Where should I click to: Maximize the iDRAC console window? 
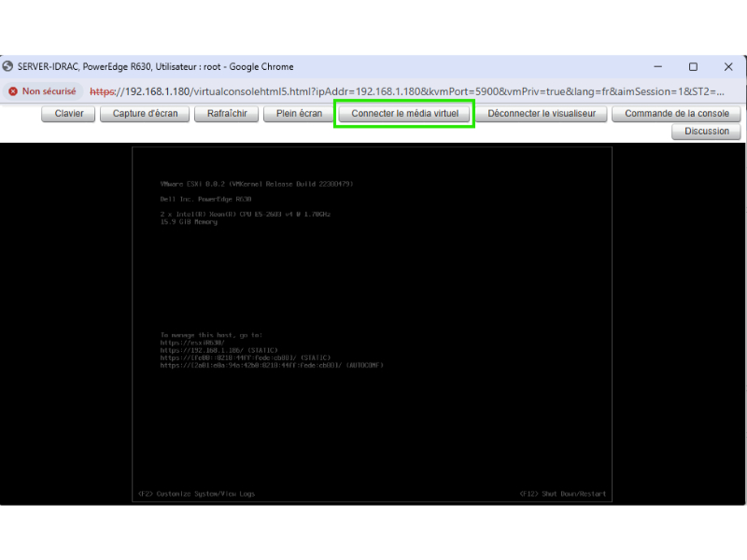[693, 67]
